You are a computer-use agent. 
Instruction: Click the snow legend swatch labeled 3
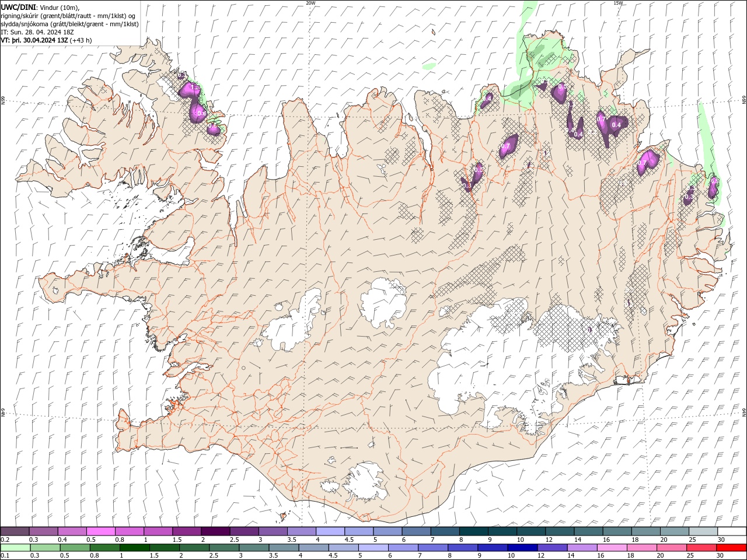(x=273, y=531)
